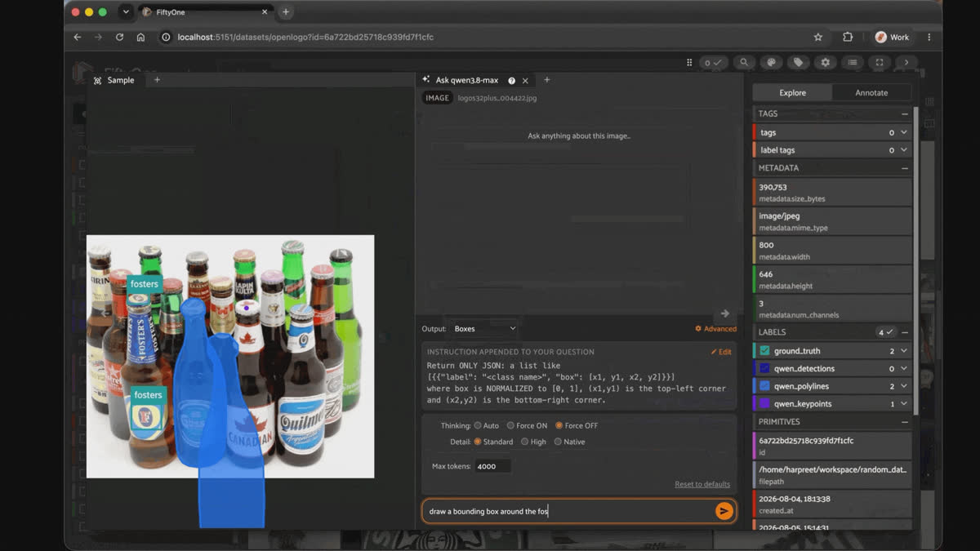The width and height of the screenshot is (980, 551).
Task: Click the upper fosters label box on image
Action: [x=145, y=284]
